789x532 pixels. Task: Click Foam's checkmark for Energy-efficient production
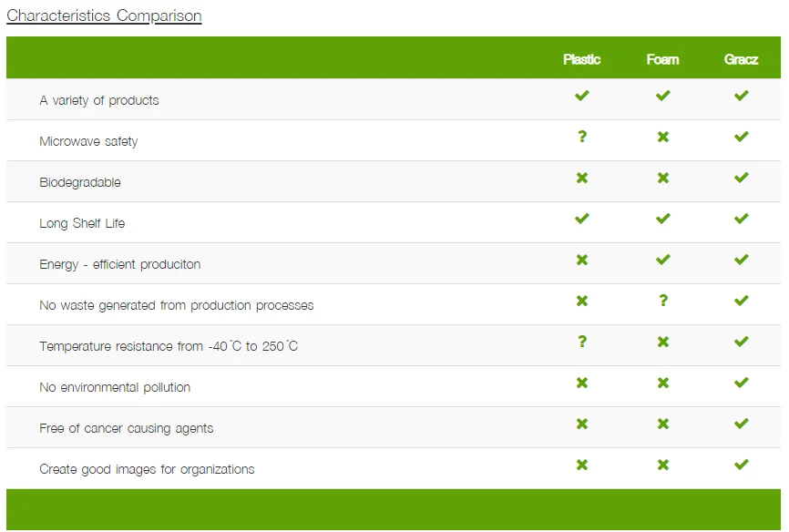tap(662, 260)
